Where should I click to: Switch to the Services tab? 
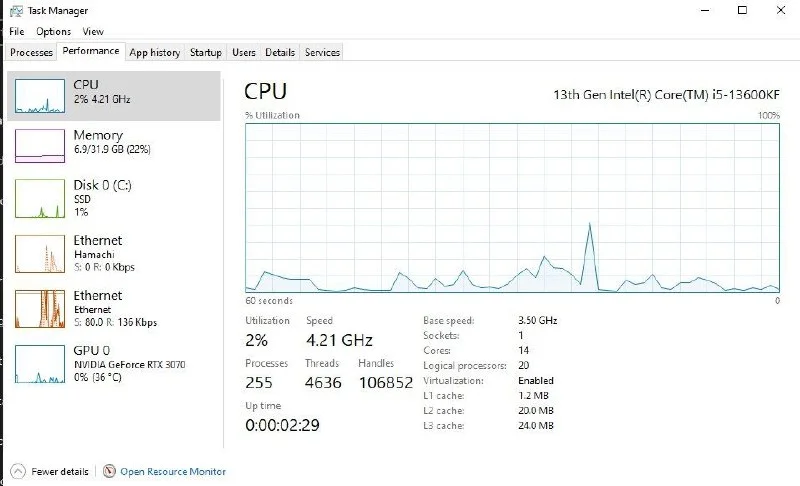pyautogui.click(x=322, y=52)
